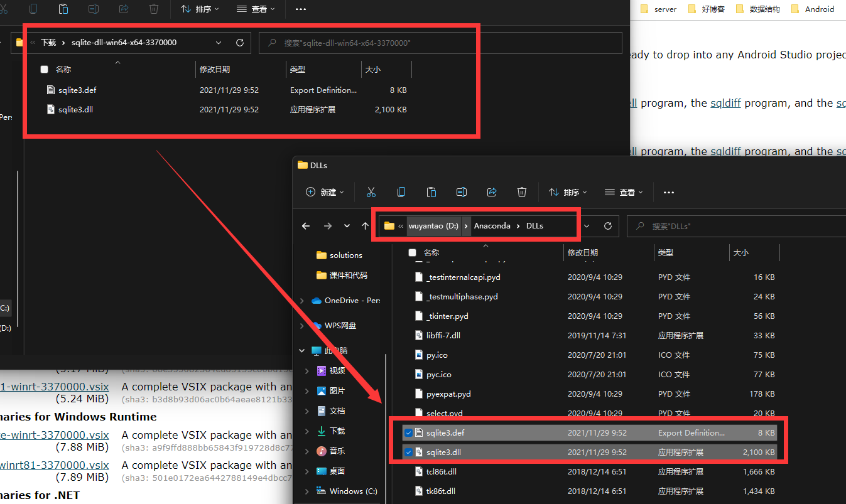Screen dimensions: 846x504
Task: Refresh the DLLs folder view
Action: pos(607,226)
